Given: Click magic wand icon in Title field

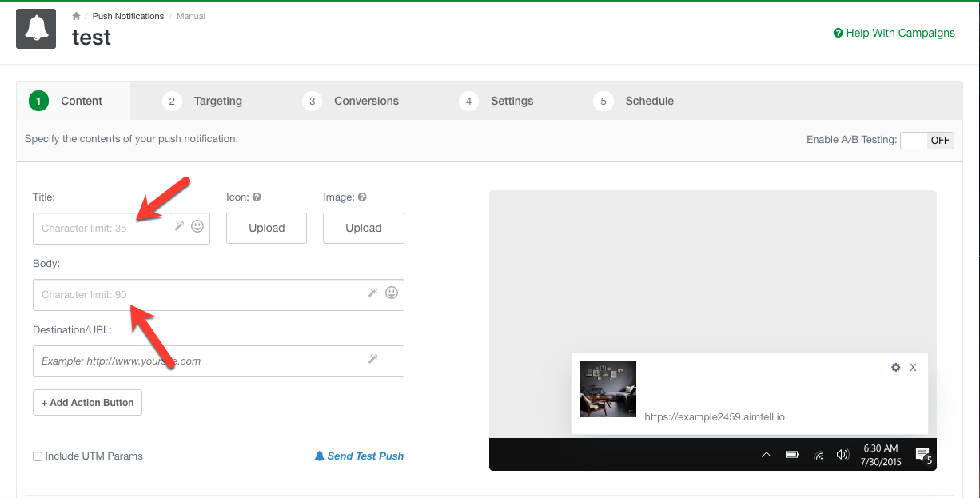Looking at the screenshot, I should (180, 227).
